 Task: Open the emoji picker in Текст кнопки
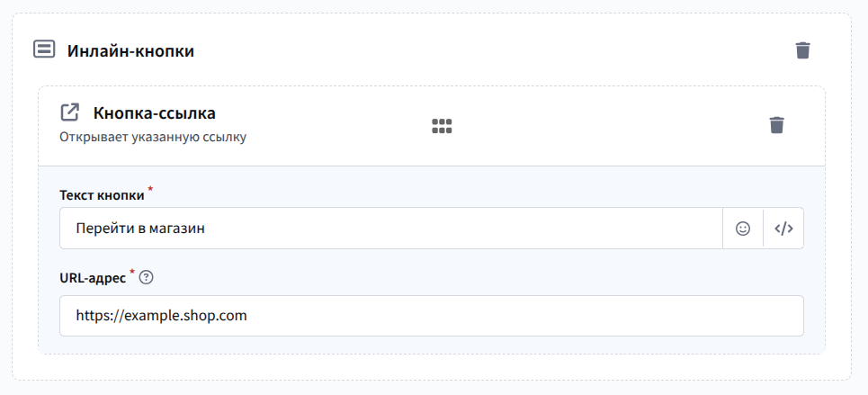pos(743,229)
